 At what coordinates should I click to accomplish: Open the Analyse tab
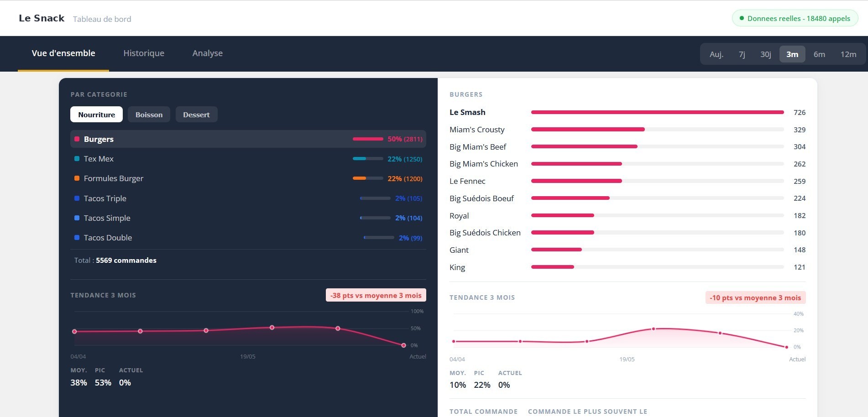click(x=208, y=53)
